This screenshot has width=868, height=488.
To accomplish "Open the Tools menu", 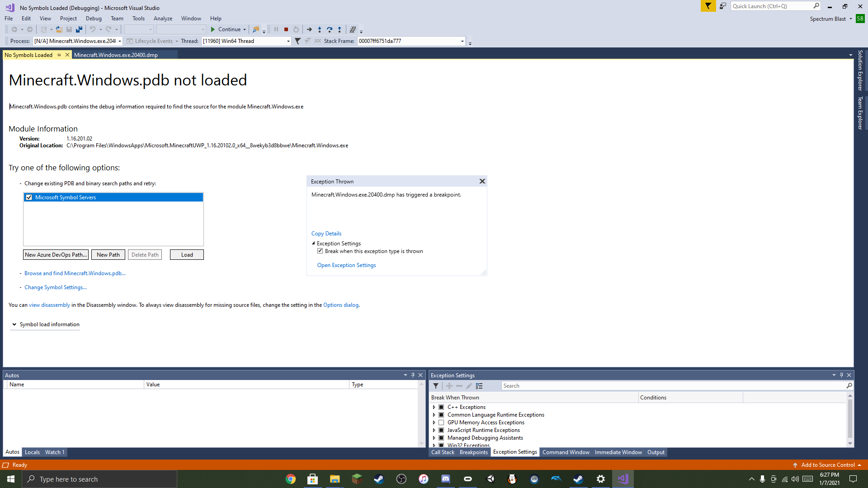I will coord(138,19).
